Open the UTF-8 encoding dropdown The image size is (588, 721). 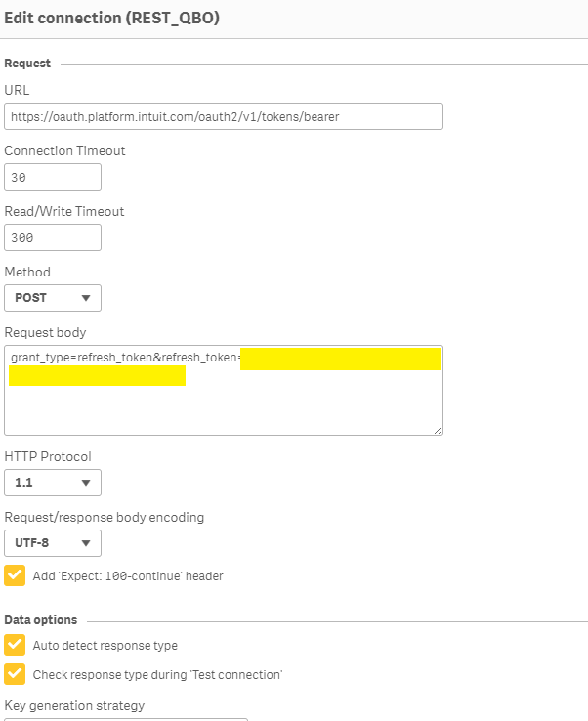[53, 542]
